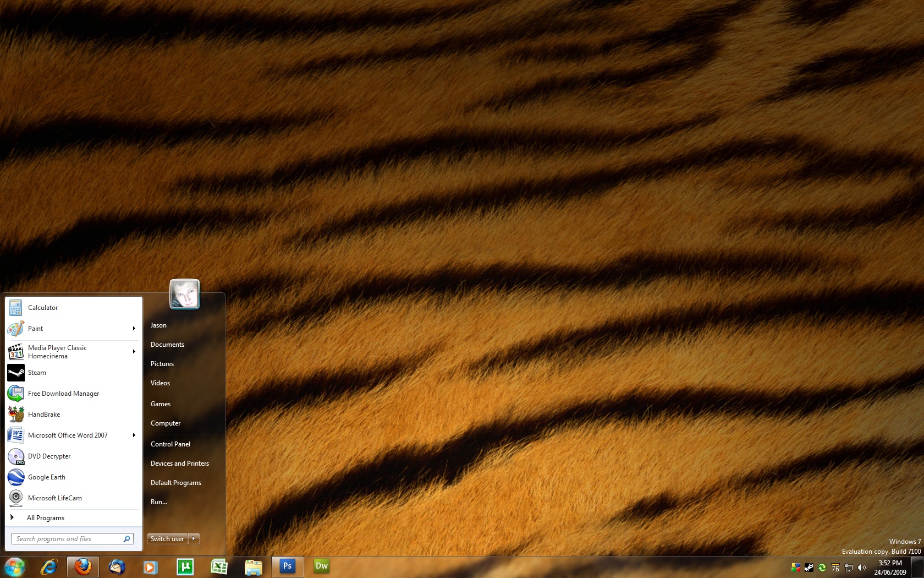Viewport: 924px width, 578px height.
Task: Select Devices and Printers
Action: coord(180,464)
